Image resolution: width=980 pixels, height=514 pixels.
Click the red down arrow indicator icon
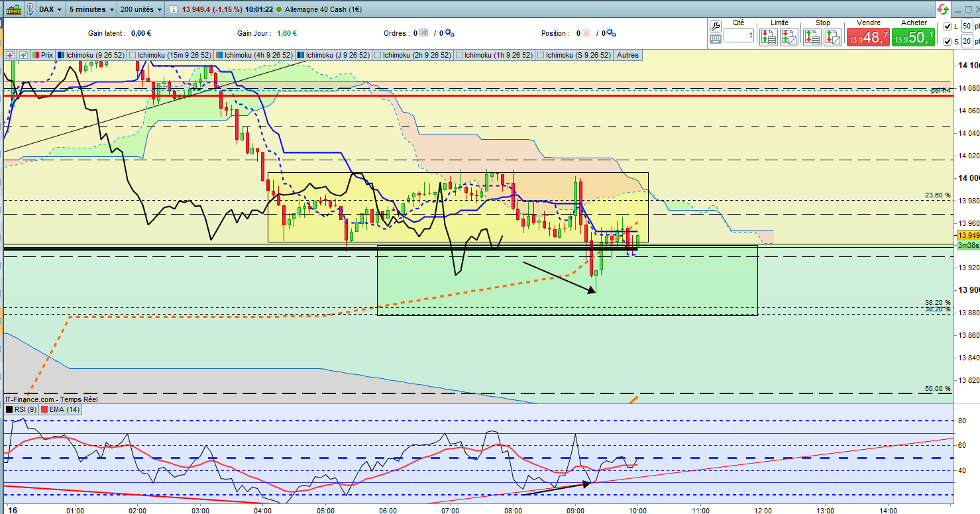tap(10, 55)
